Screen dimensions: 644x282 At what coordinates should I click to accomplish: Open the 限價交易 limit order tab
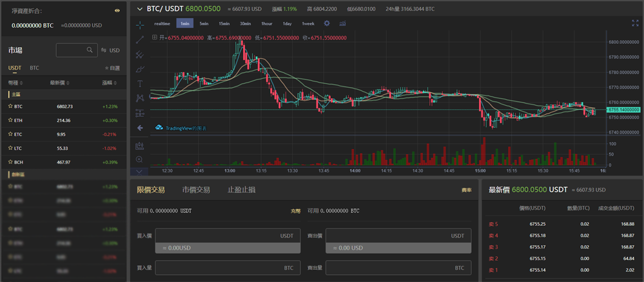151,190
